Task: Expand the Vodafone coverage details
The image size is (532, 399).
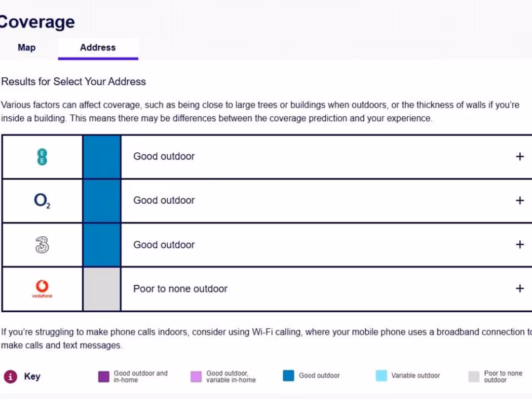Action: [x=520, y=289]
